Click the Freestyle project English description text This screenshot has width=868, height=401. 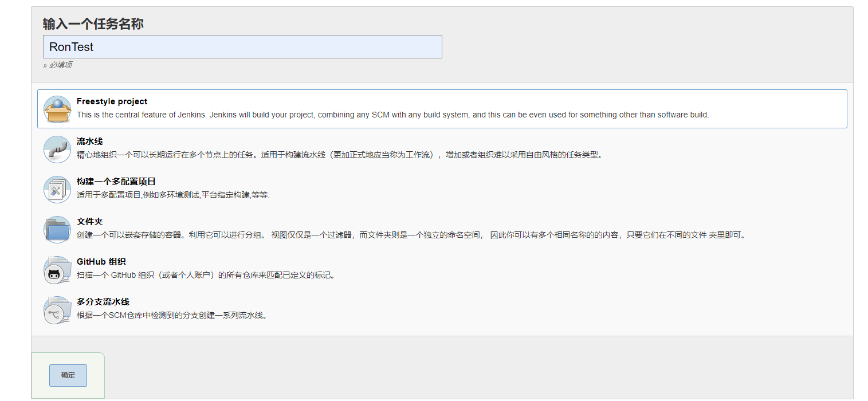tap(392, 115)
